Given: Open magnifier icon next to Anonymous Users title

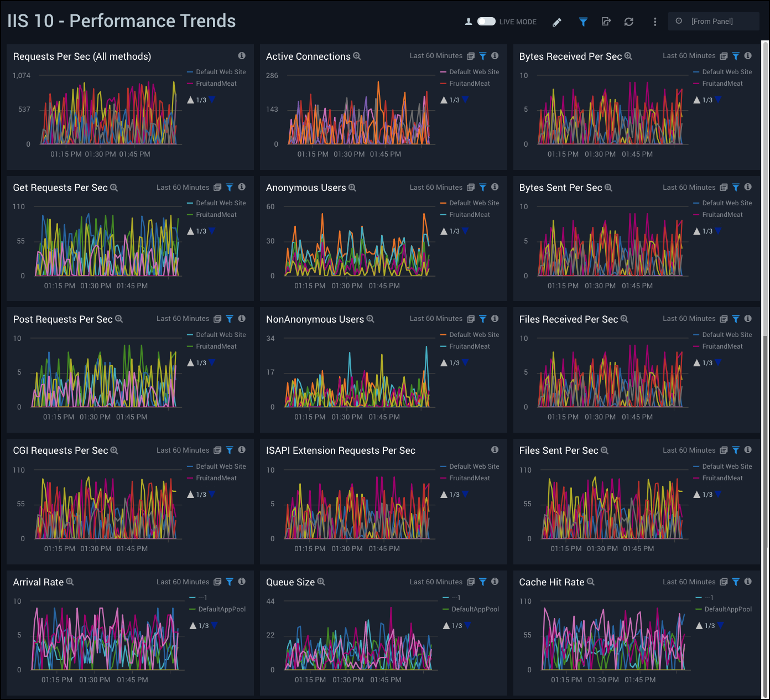Looking at the screenshot, I should click(352, 188).
